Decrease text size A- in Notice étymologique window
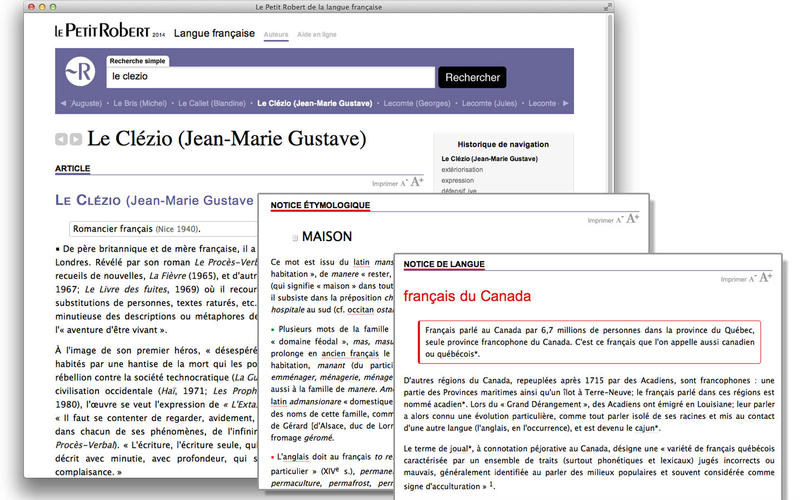 (x=619, y=220)
